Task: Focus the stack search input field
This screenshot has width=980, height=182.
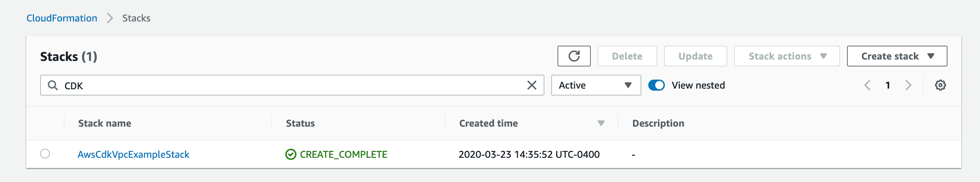Action: click(x=292, y=85)
